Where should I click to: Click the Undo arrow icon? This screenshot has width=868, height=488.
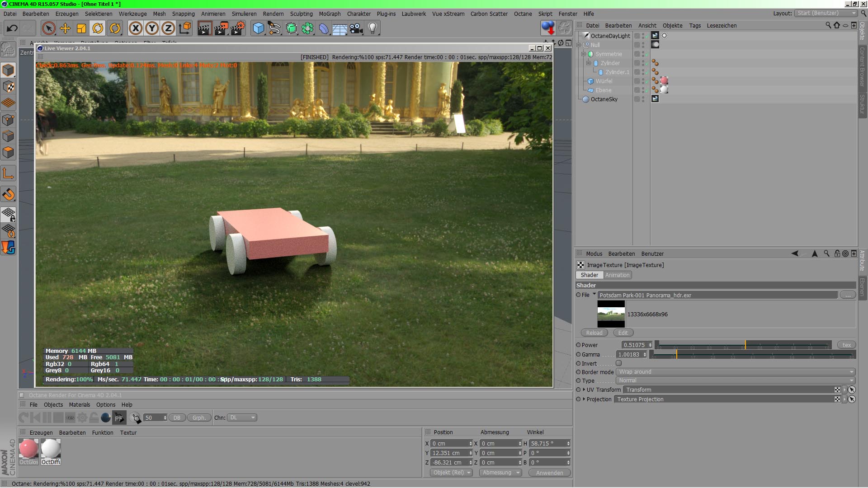coord(12,28)
